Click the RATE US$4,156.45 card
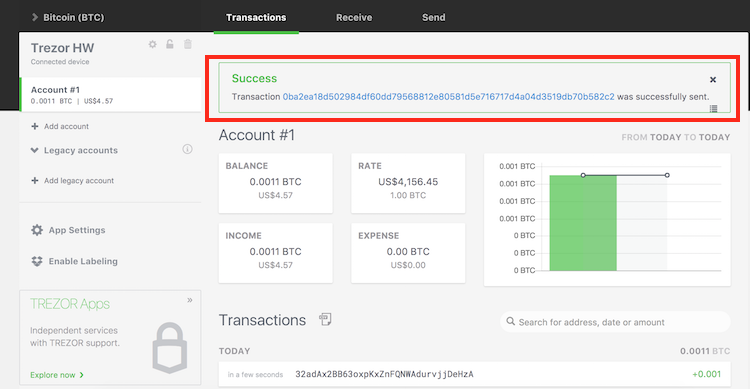 (408, 183)
